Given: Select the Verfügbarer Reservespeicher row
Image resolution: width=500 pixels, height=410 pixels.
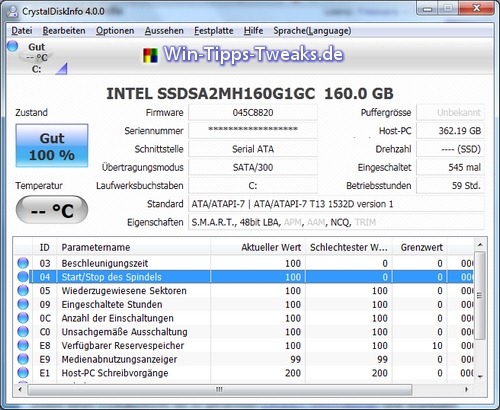Looking at the screenshot, I should pyautogui.click(x=243, y=345).
